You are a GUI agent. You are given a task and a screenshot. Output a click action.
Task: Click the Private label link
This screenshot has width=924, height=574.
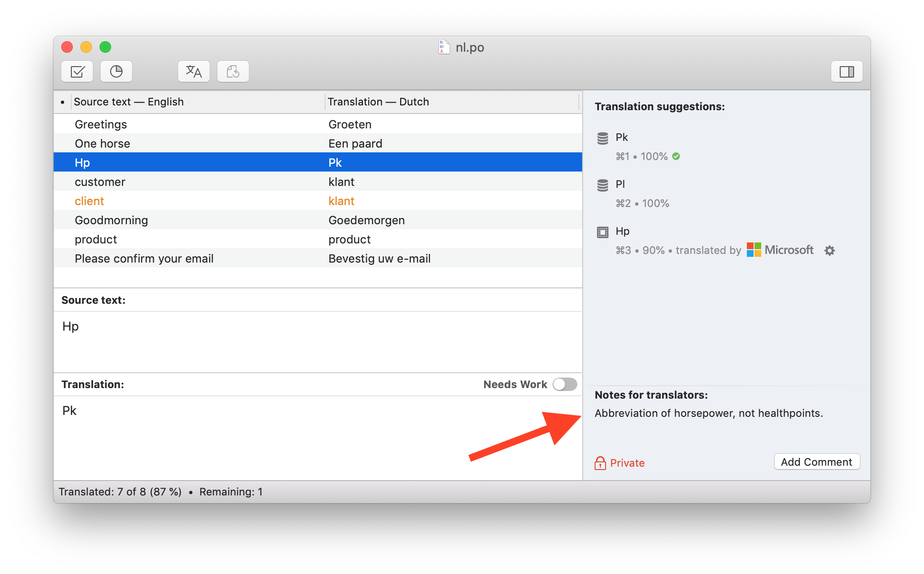[627, 463]
